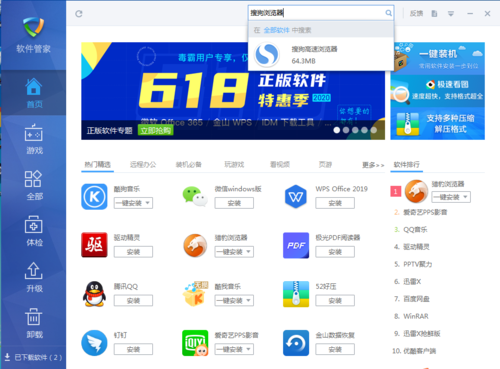
Task: Click the 爱奇艺PPS影音 icon in the app grid
Action: tap(195, 343)
